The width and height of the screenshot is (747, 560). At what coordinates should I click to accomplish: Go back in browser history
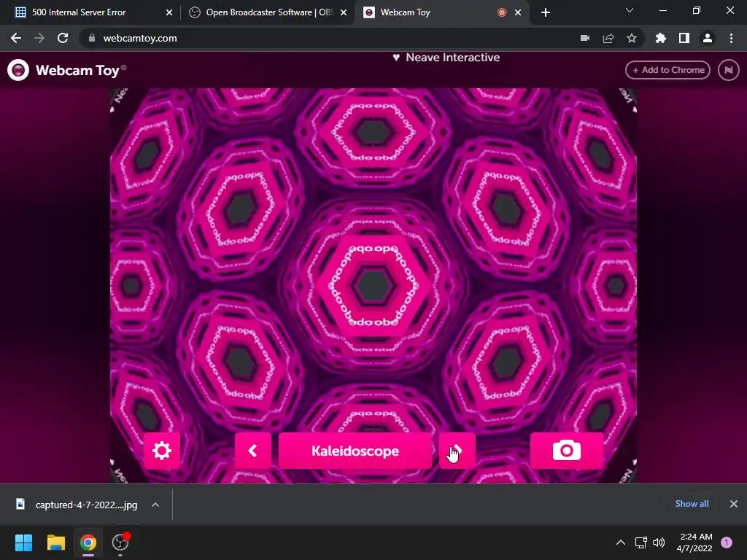pyautogui.click(x=16, y=38)
